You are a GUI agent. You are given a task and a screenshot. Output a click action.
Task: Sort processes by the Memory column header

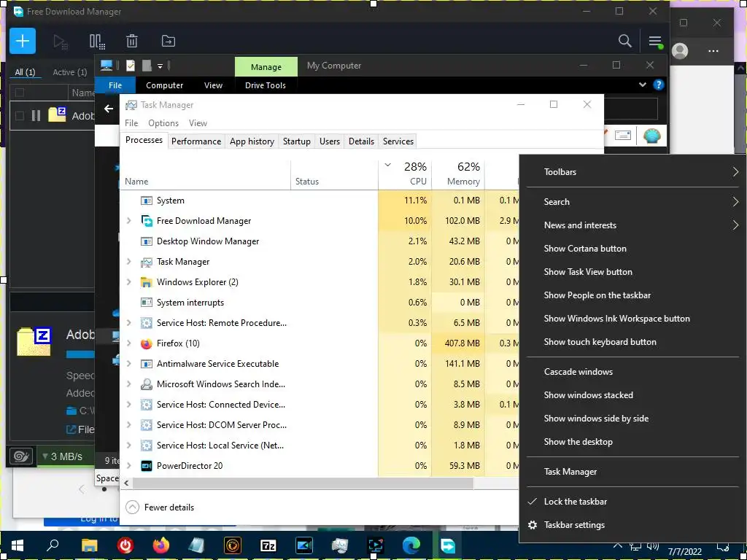click(458, 174)
